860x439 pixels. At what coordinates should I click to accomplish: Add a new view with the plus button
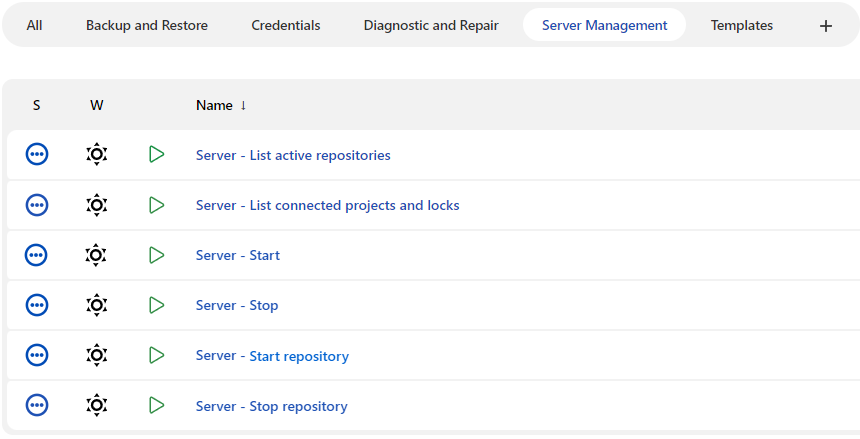[826, 26]
